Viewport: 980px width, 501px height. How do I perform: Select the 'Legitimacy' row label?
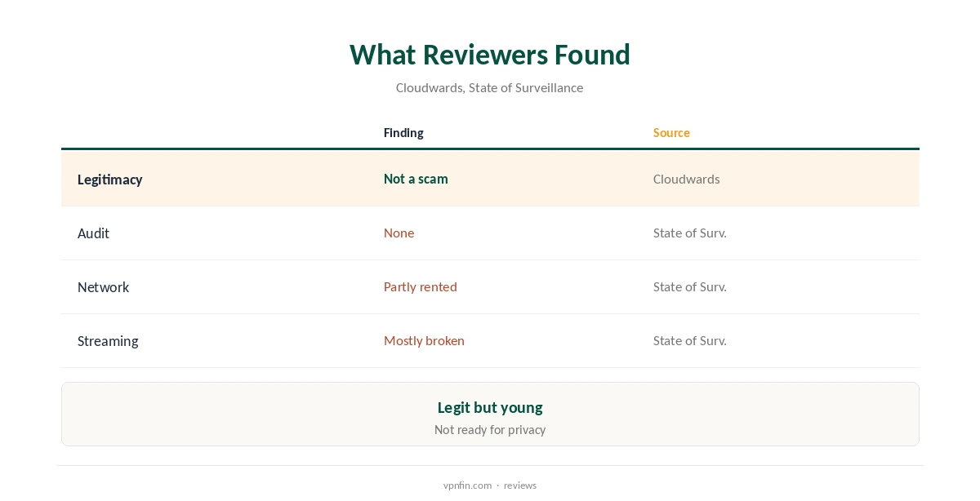(x=110, y=180)
